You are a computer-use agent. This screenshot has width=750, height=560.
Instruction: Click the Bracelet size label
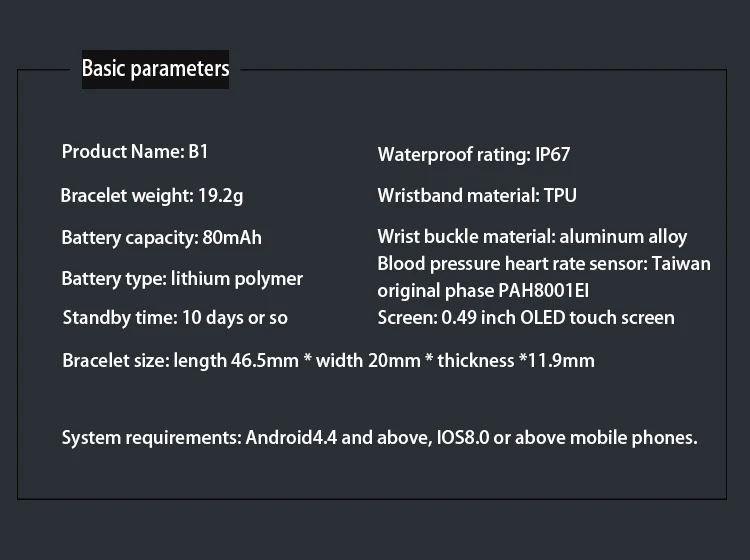coord(115,360)
